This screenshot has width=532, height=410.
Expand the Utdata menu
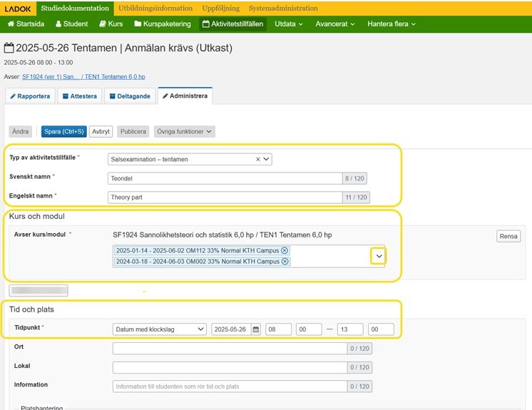coord(289,24)
